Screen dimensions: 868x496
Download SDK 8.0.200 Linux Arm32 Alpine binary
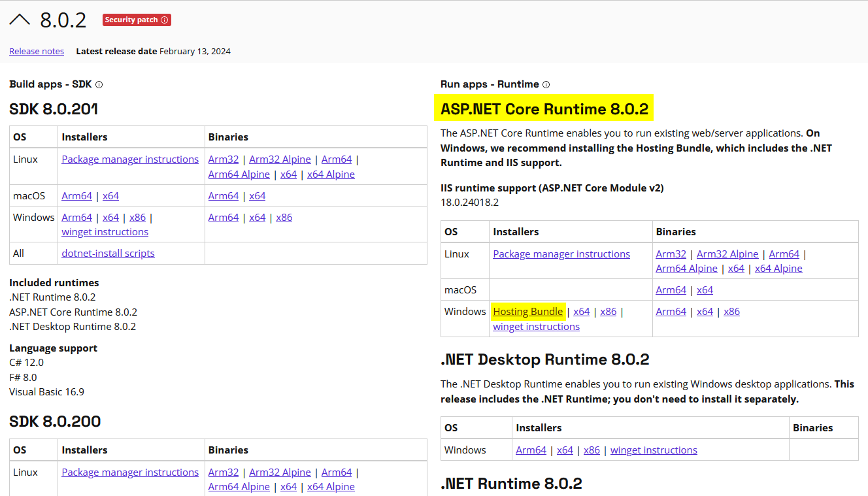point(280,472)
